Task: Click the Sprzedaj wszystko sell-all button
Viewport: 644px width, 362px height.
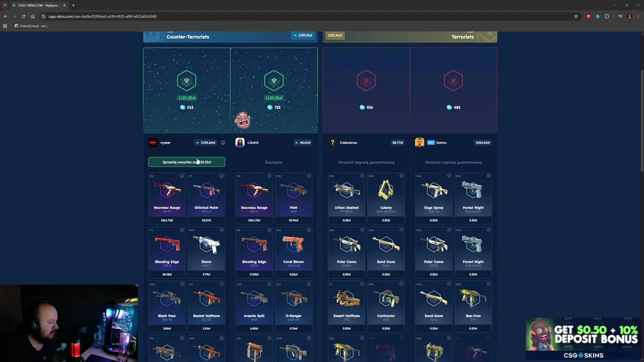Action: pos(187,162)
